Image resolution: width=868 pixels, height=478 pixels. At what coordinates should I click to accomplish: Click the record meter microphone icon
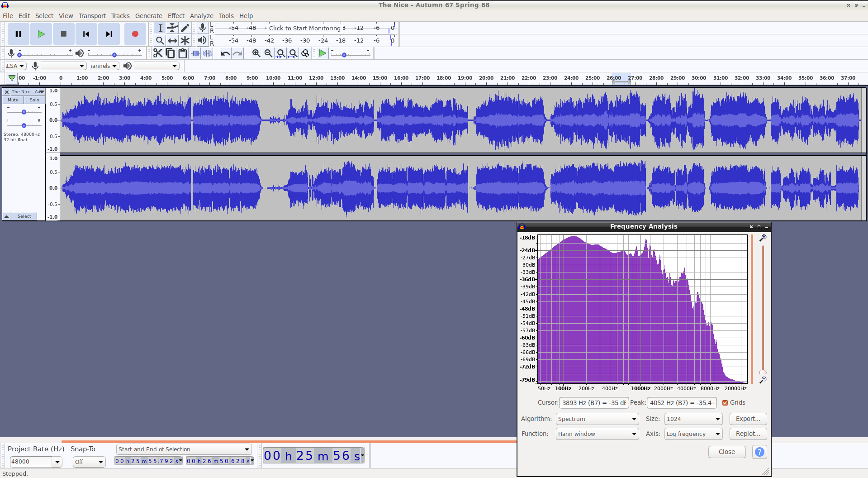click(203, 28)
